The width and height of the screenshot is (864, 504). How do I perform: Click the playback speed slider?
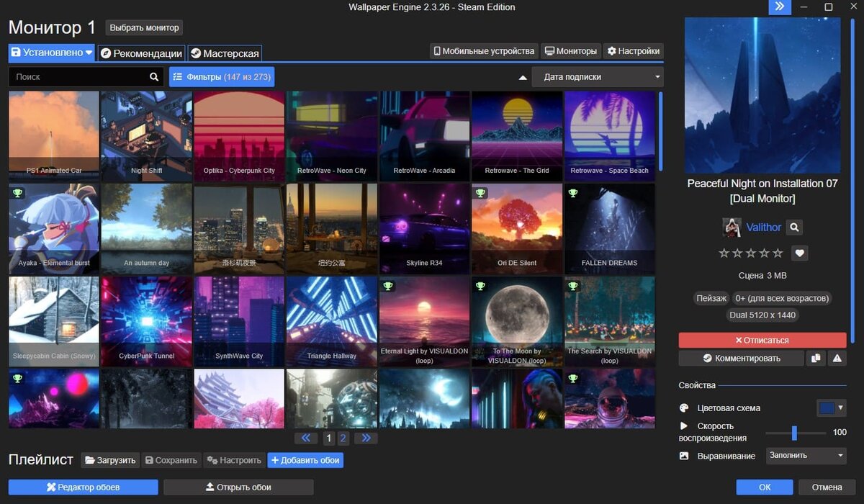point(796,433)
